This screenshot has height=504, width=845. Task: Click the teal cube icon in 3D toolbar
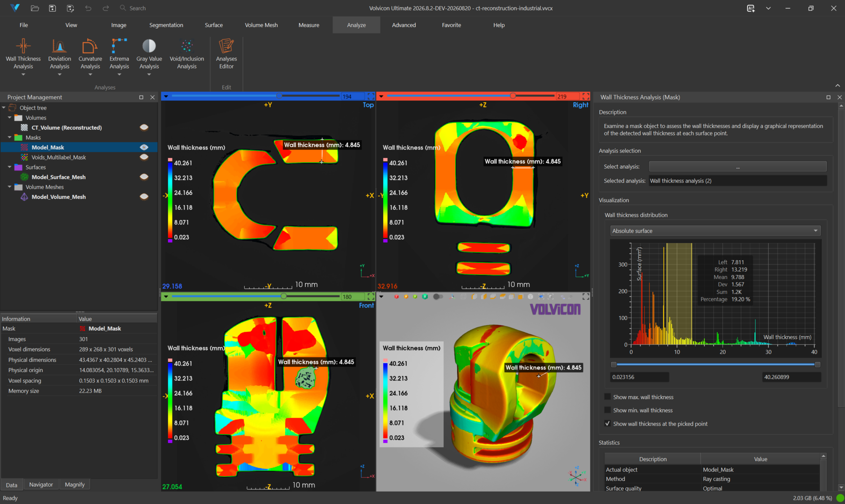pos(424,297)
